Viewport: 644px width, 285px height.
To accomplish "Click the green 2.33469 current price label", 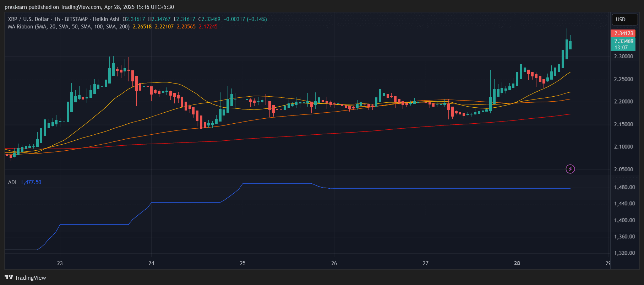I will click(623, 41).
